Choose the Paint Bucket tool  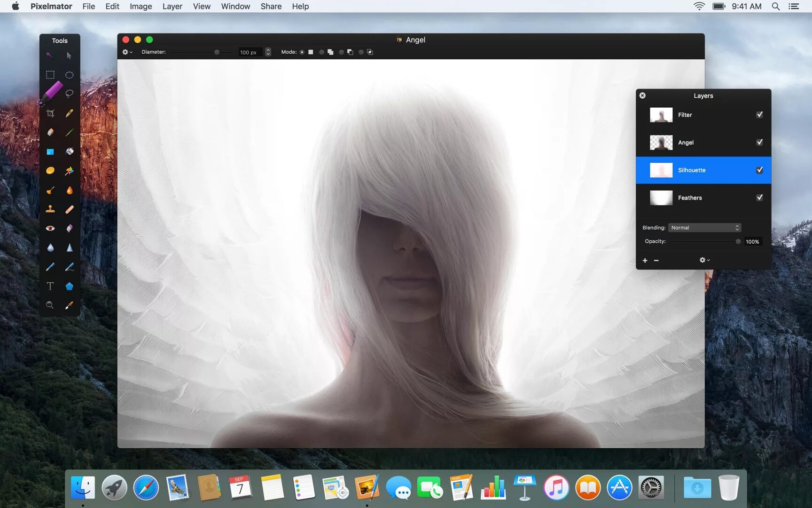(x=70, y=151)
